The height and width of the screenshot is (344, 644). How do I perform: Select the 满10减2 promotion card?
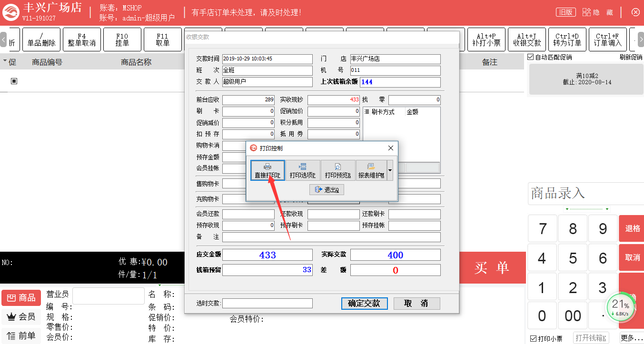[x=586, y=79]
